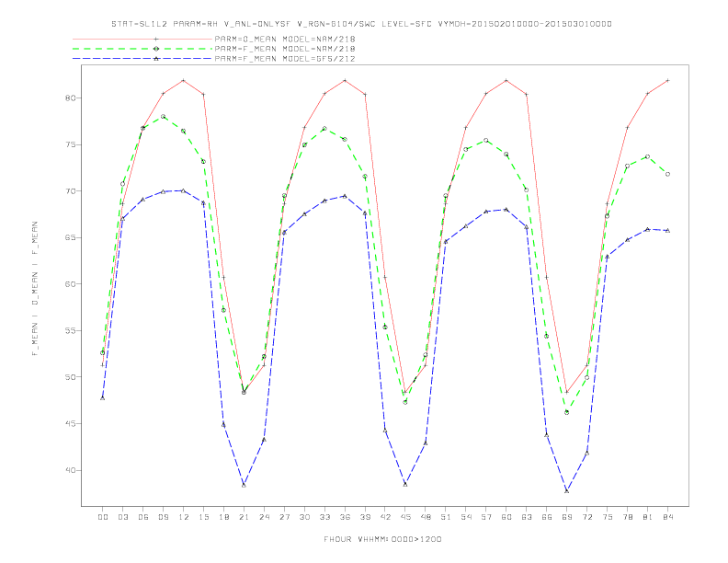This screenshot has width=728, height=563.
Task: Click y-axis tick label 75
Action: click(71, 144)
